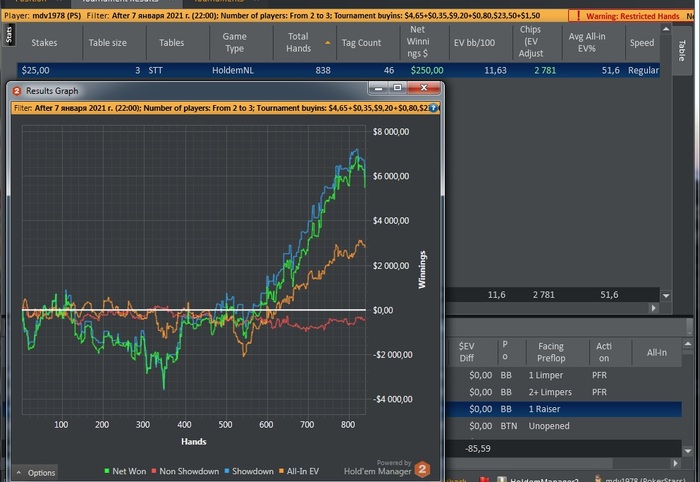Sort by the Stakes column header
Image resolution: width=700 pixels, height=482 pixels.
click(x=44, y=43)
